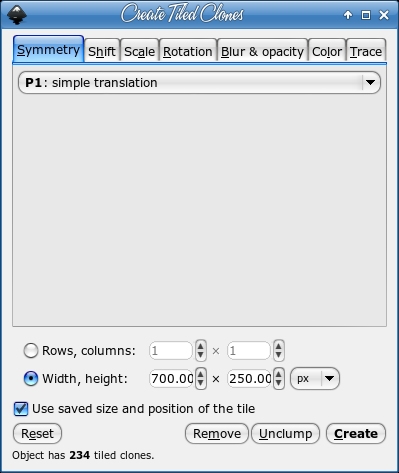The width and height of the screenshot is (399, 473).
Task: Open the Blur & opacity tab
Action: click(262, 51)
